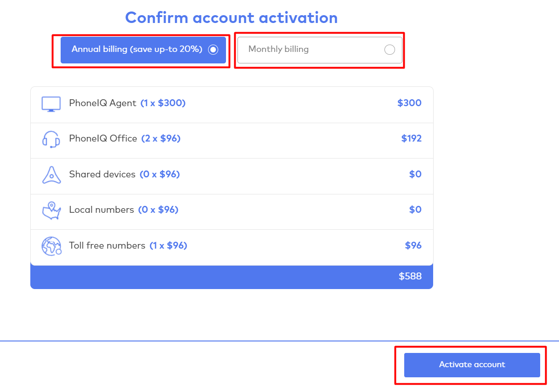Click the Shared devices row label
Screen dimensions: 559x392
pyautogui.click(x=102, y=175)
